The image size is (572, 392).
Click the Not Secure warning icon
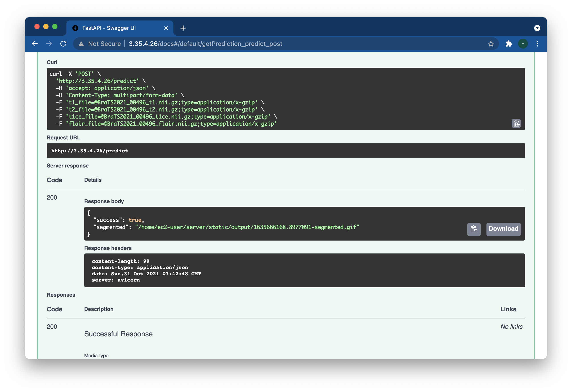pyautogui.click(x=81, y=44)
